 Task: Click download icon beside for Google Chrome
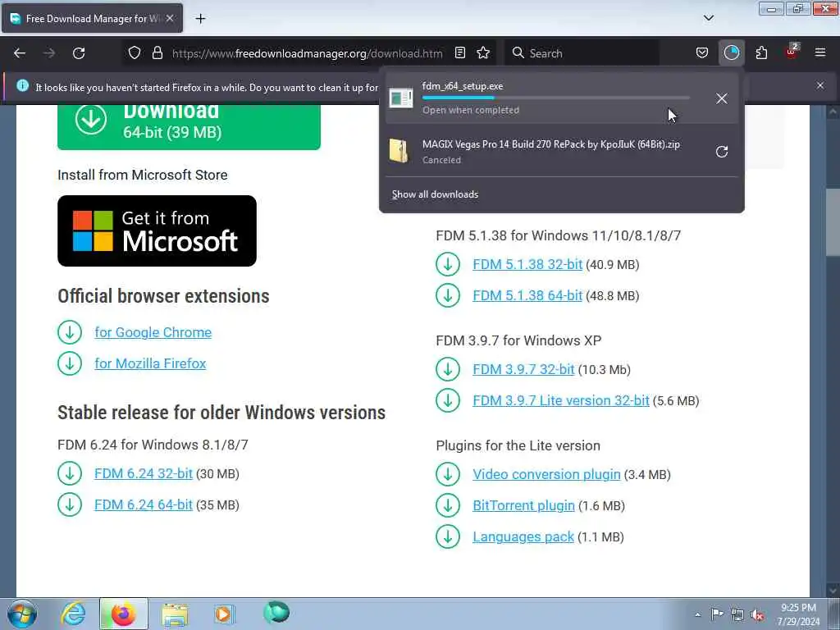(70, 332)
